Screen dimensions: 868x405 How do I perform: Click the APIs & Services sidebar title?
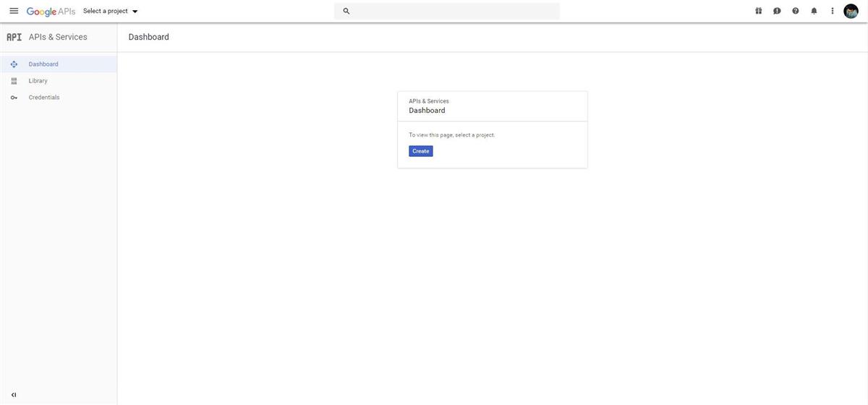click(58, 37)
